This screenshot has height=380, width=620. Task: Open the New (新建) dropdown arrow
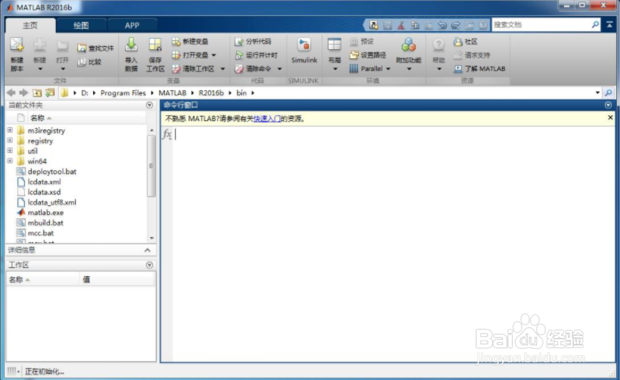(x=40, y=69)
